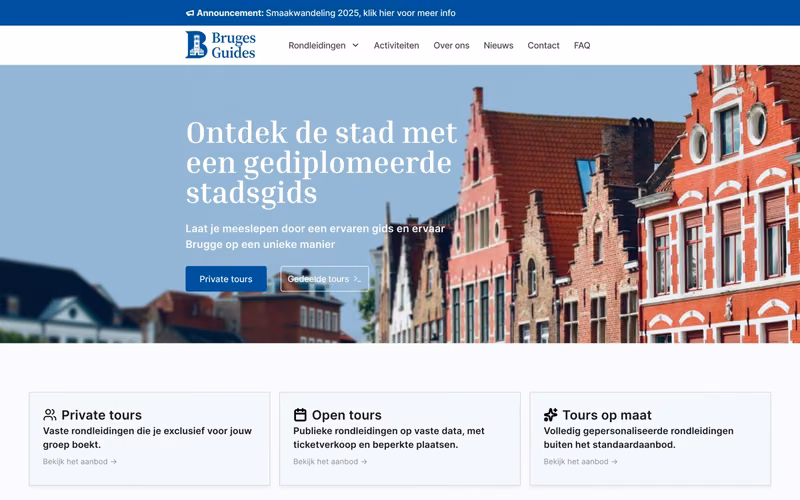Select the Tours op maat card heading
Image resolution: width=800 pixels, height=500 pixels.
point(607,415)
